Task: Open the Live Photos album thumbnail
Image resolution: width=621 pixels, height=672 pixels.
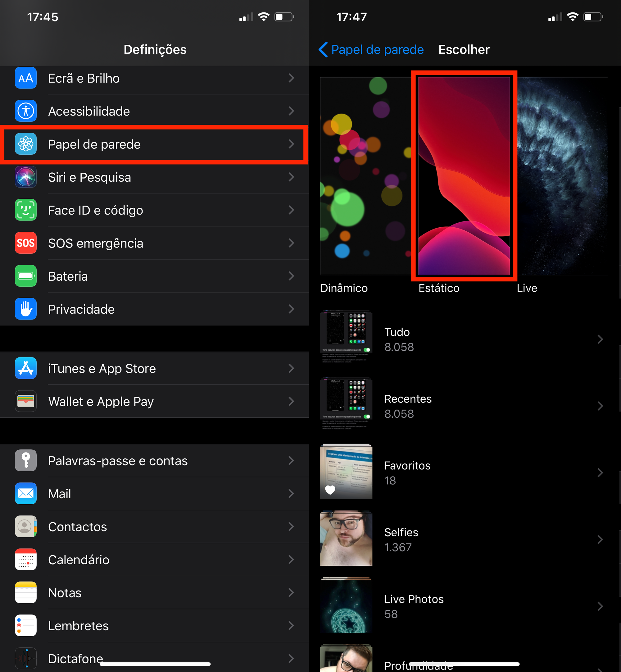Action: [346, 605]
